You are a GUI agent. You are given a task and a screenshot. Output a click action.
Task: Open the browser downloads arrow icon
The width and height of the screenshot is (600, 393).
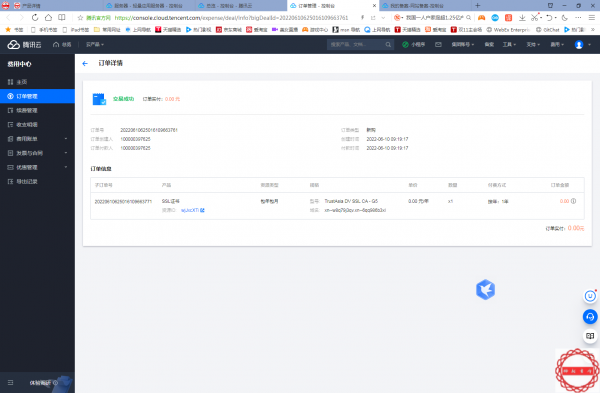pyautogui.click(x=522, y=18)
